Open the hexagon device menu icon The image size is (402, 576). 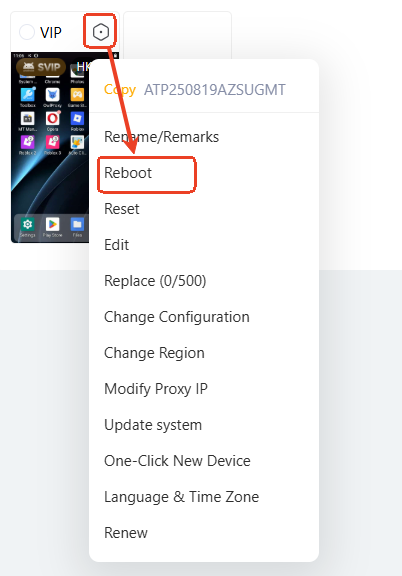(x=101, y=32)
